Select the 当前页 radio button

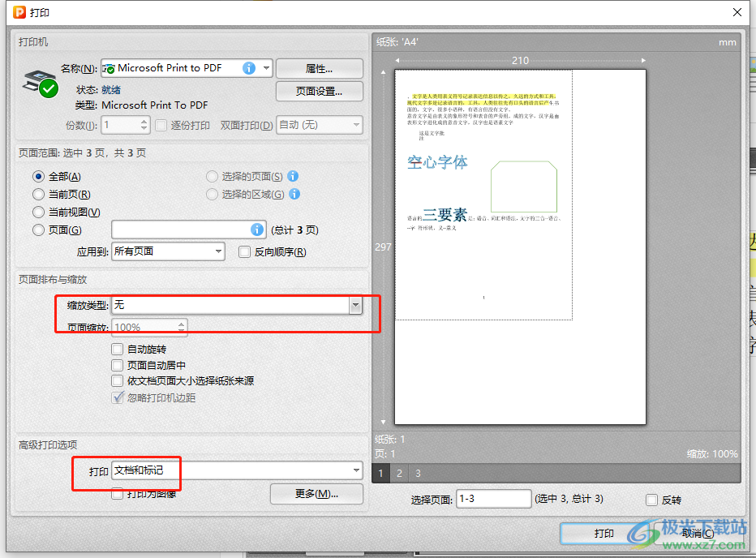[x=39, y=195]
